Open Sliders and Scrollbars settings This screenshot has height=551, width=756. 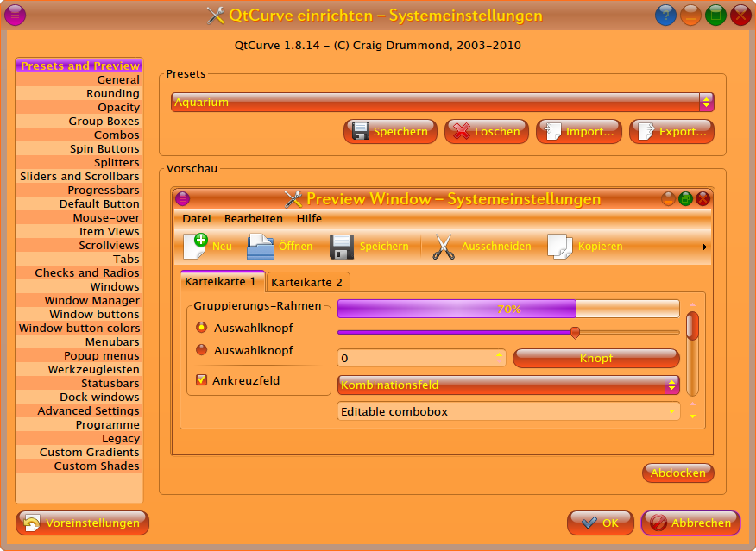tap(79, 176)
